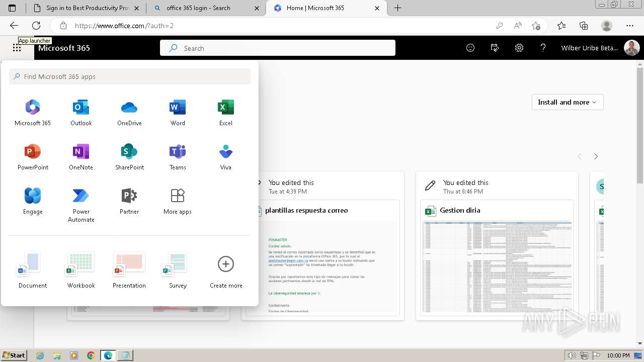Create a new PowerPoint Presentation

pos(129,271)
